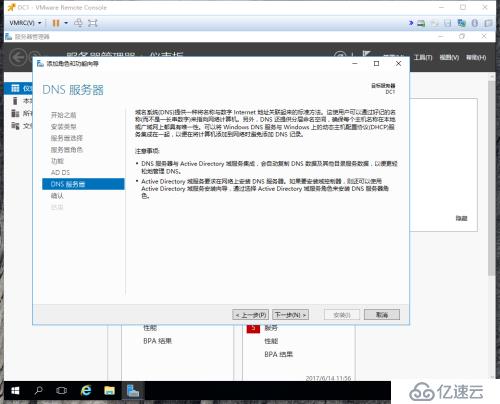Screen dimensions: 500x404
Task: Click the 下一步(N) next button
Action: [290, 315]
